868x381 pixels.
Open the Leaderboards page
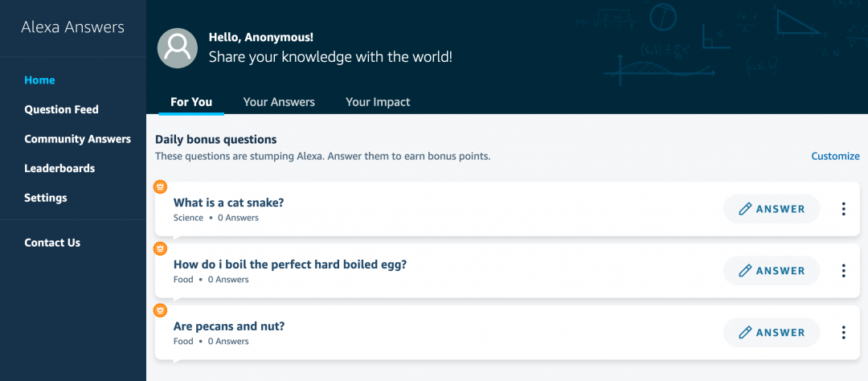click(x=59, y=169)
